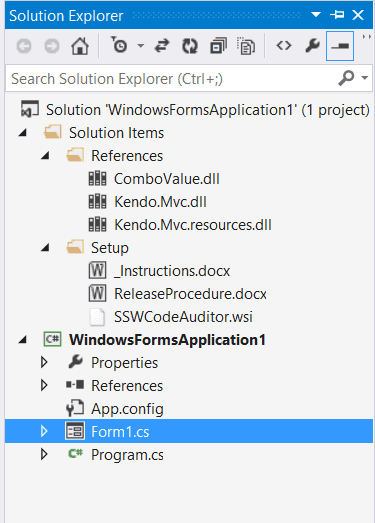
Task: Expand the project Properties node
Action: (44, 362)
